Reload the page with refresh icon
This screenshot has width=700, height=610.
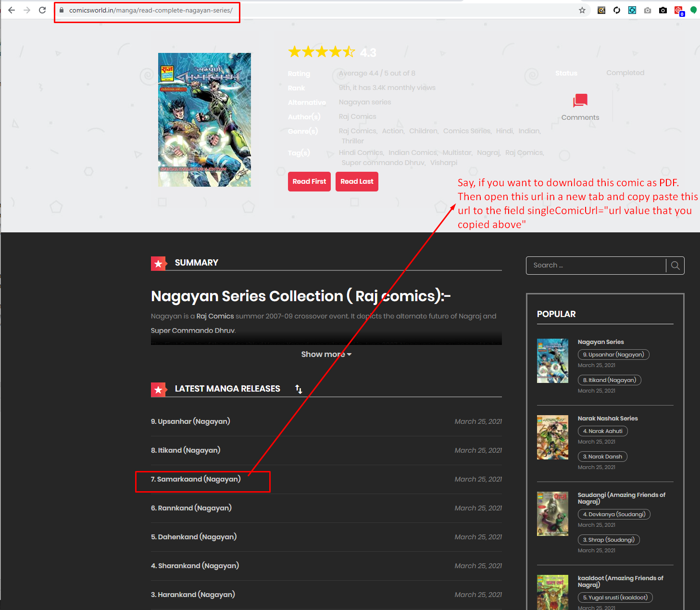(42, 10)
